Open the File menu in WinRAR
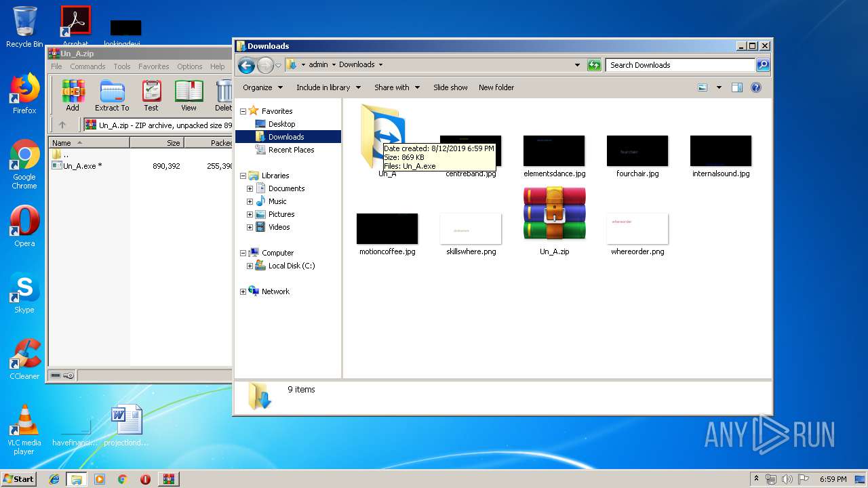This screenshot has width=868, height=488. tap(56, 66)
